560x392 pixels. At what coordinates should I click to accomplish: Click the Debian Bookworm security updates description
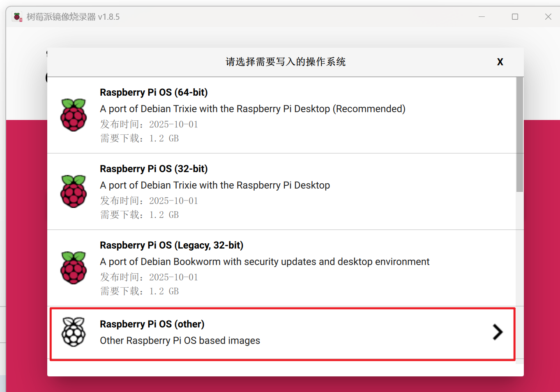point(265,262)
